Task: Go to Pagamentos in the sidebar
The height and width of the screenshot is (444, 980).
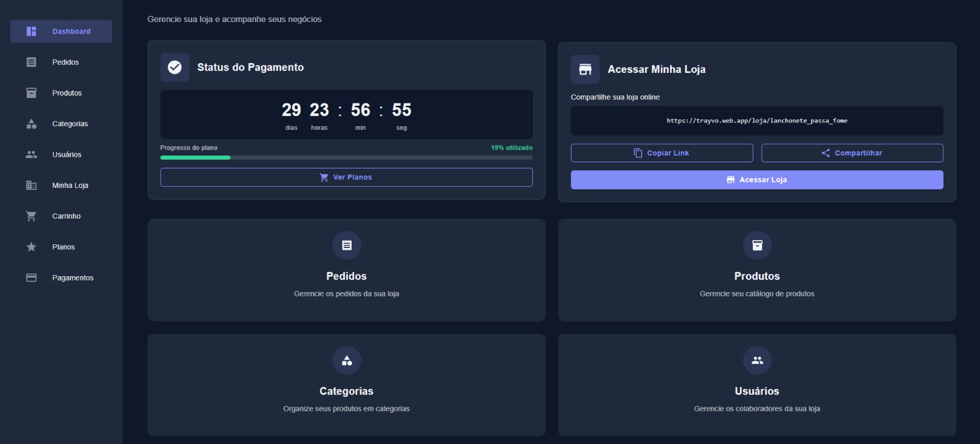Action: pyautogui.click(x=61, y=277)
